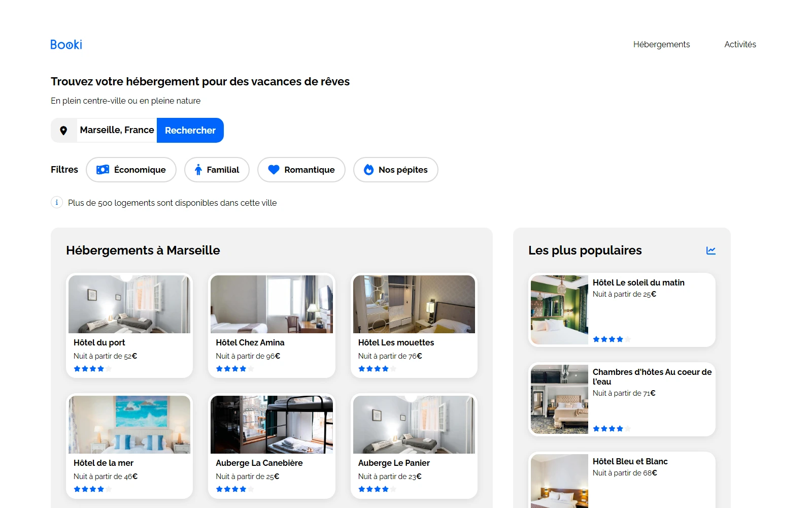Toggle the Romantique filter
Viewport: 812px width, 508px height.
(301, 170)
